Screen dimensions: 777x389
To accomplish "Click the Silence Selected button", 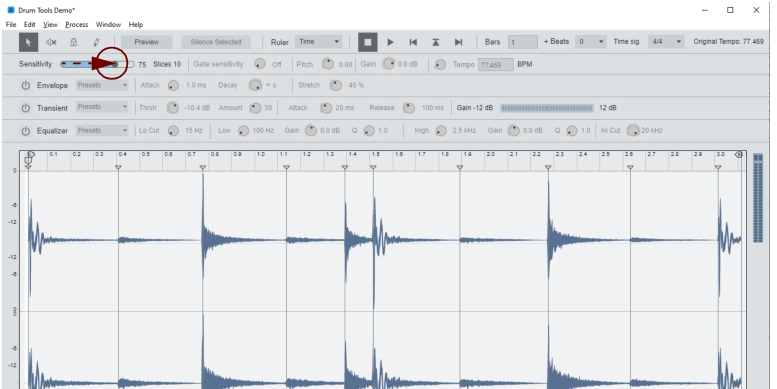I will [x=216, y=42].
